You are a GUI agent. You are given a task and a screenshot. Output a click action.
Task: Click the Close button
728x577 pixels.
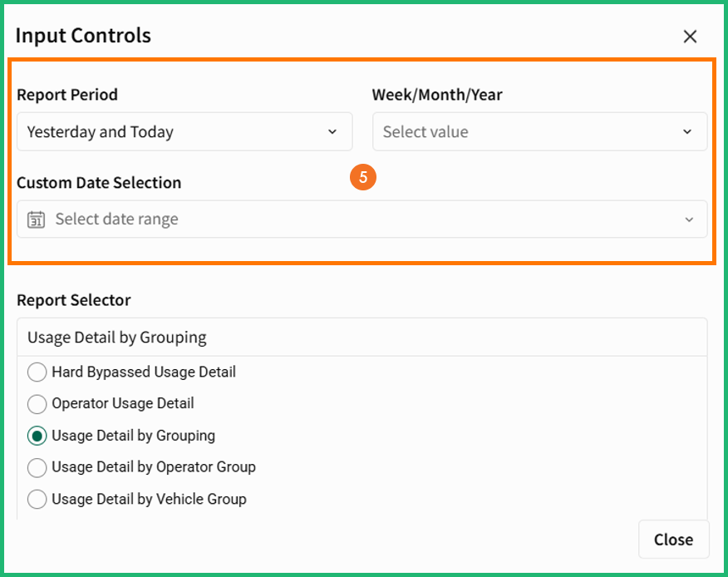coord(674,540)
